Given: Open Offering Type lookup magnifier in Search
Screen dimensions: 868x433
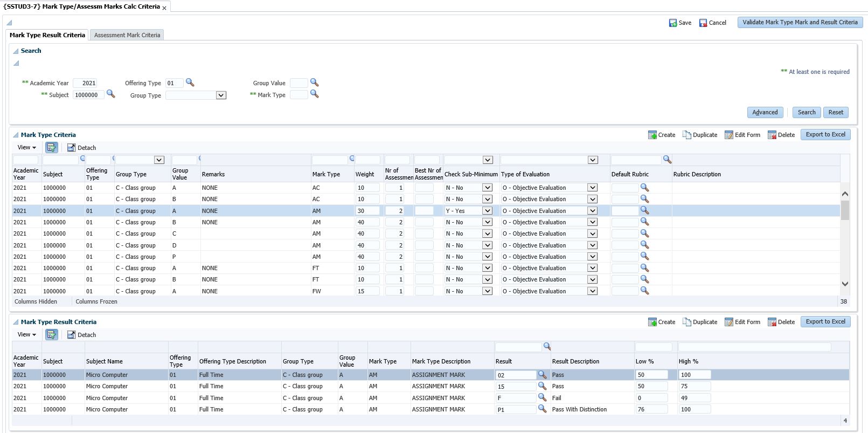Looking at the screenshot, I should [x=190, y=83].
